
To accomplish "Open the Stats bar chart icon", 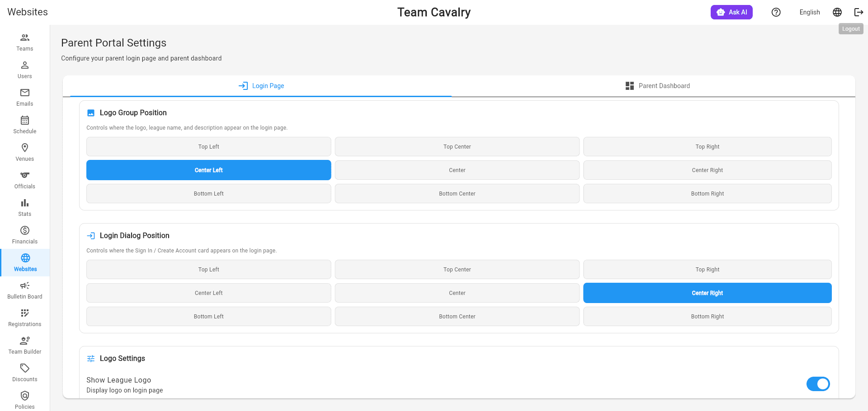I will pyautogui.click(x=25, y=203).
